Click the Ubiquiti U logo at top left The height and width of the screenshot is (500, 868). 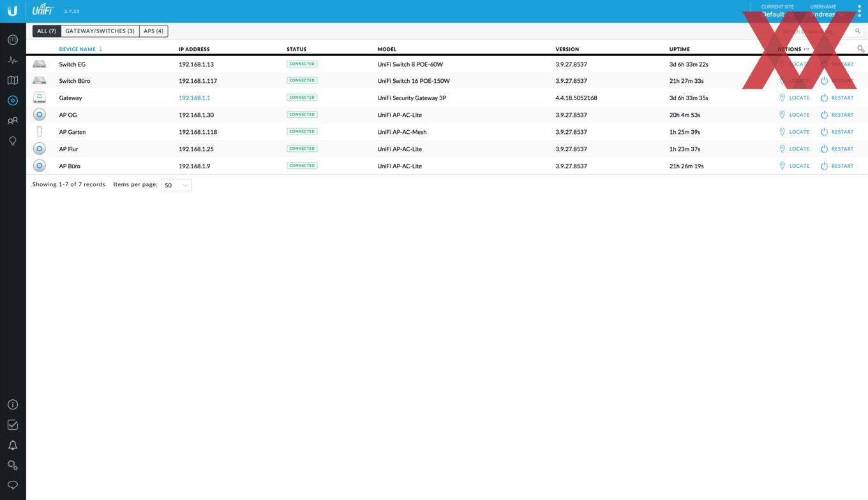pos(13,11)
